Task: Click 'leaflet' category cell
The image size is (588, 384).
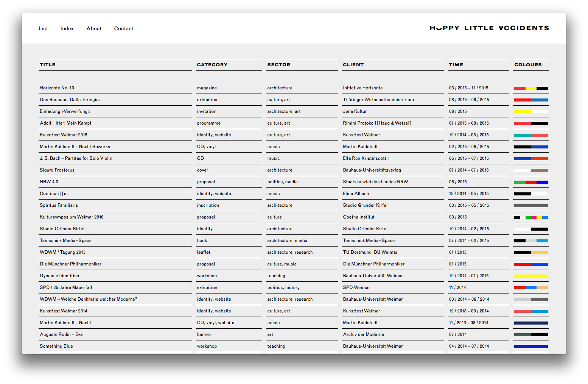Action: click(x=204, y=252)
